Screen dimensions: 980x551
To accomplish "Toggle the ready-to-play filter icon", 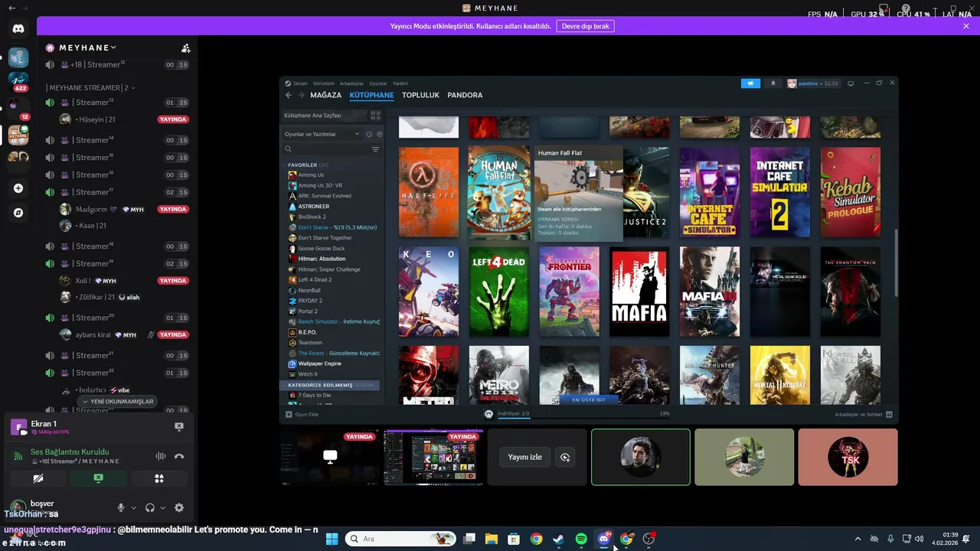I will 379,134.
